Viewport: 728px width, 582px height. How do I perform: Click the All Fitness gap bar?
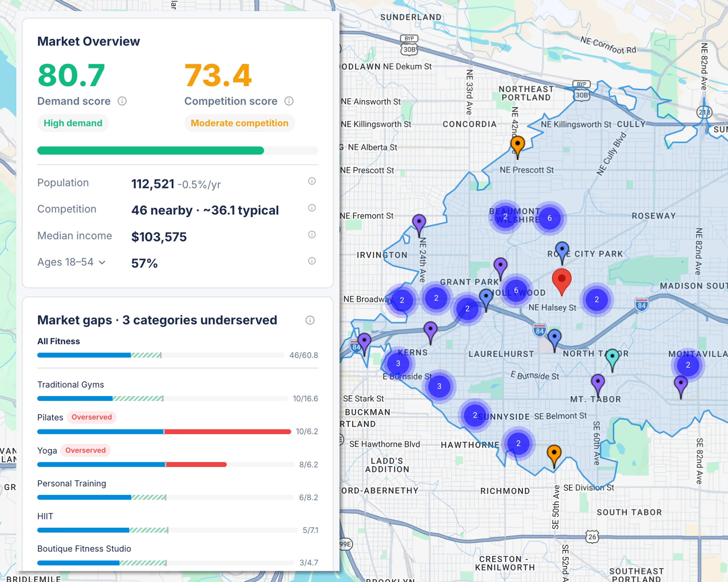coord(161,355)
